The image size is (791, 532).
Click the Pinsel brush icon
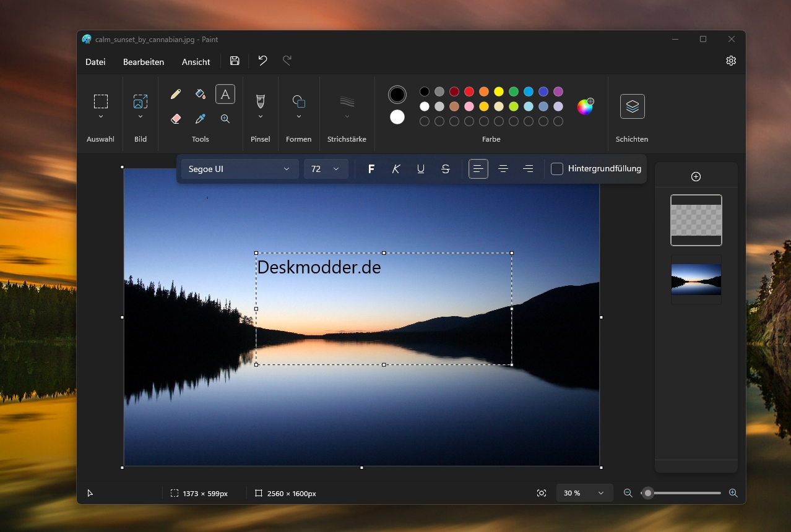(261, 101)
